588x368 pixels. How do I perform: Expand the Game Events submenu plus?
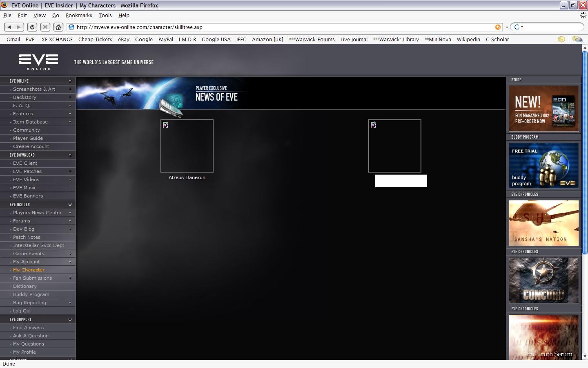(x=70, y=254)
